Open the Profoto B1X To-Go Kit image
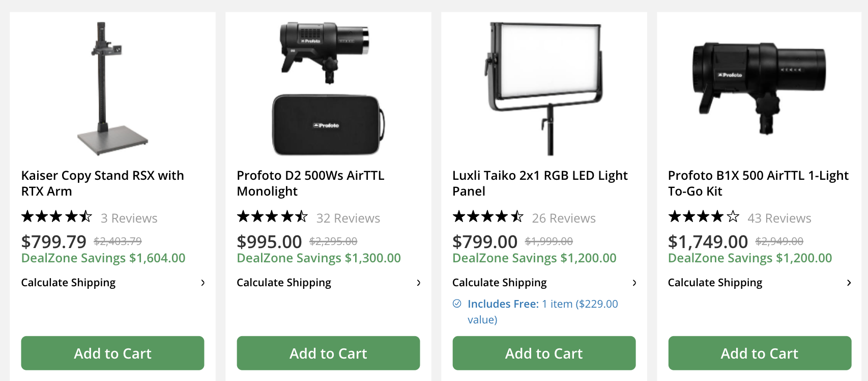The width and height of the screenshot is (868, 381). (x=759, y=89)
